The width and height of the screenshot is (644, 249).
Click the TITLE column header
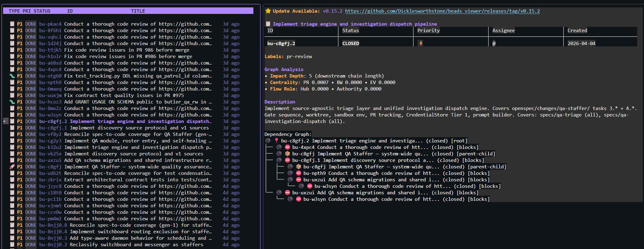tap(138, 11)
